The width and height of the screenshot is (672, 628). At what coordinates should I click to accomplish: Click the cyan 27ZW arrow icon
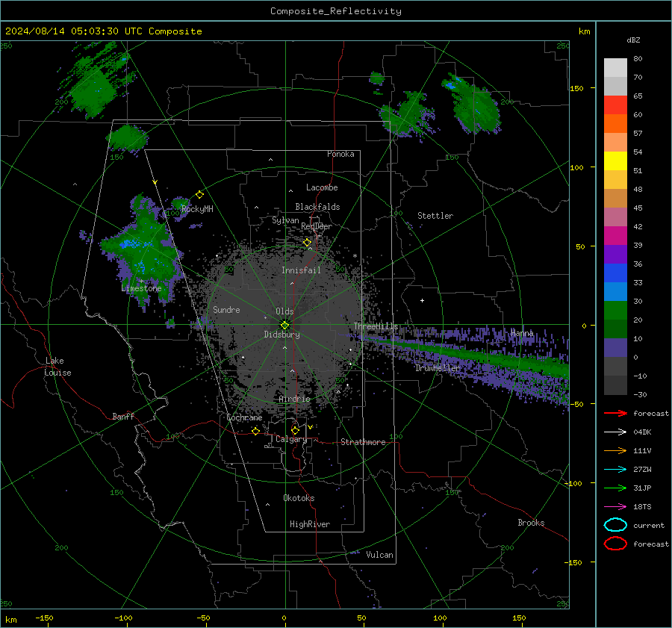click(x=615, y=470)
